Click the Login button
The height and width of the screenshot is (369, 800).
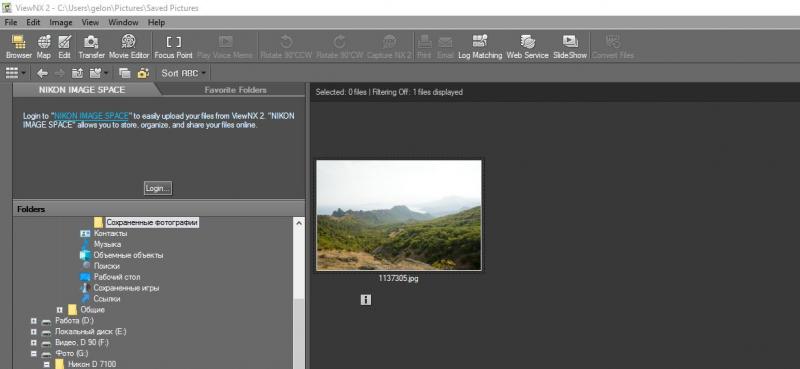(x=158, y=188)
